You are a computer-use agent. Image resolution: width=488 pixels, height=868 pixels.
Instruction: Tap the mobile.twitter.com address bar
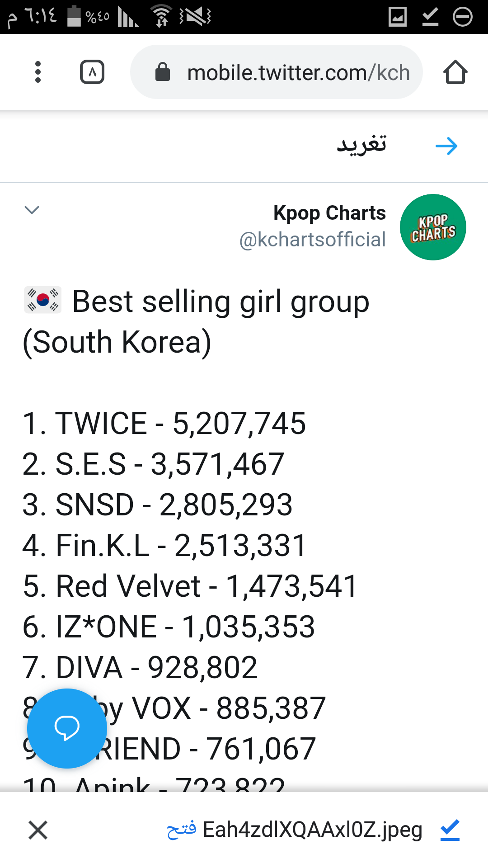click(289, 72)
